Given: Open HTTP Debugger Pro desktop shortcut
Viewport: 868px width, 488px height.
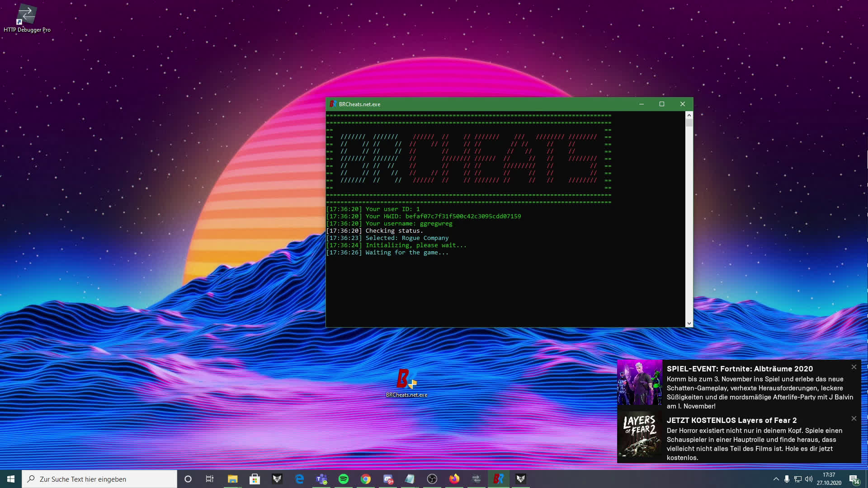Looking at the screenshot, I should [x=27, y=18].
